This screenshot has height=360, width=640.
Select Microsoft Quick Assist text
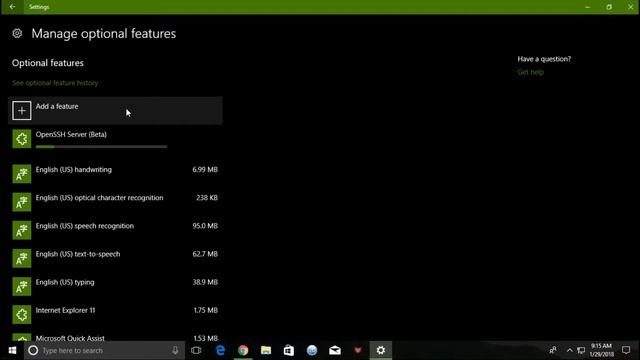[x=70, y=338]
